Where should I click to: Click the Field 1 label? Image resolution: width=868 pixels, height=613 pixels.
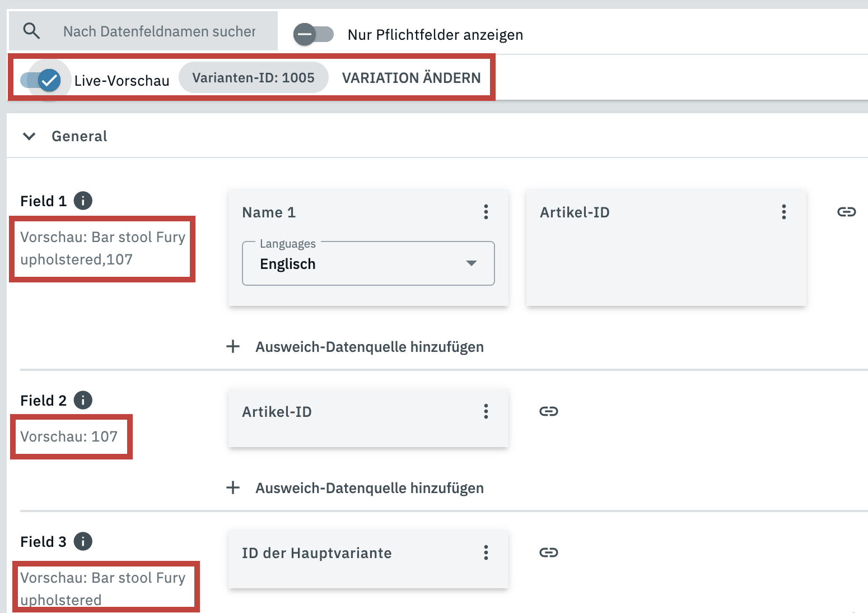pyautogui.click(x=43, y=201)
